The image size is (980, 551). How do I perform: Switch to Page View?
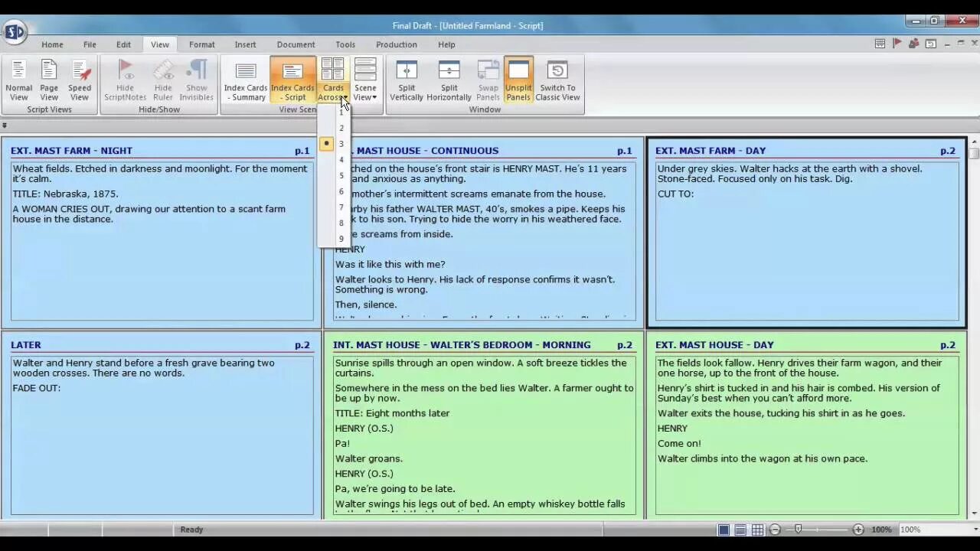point(49,80)
